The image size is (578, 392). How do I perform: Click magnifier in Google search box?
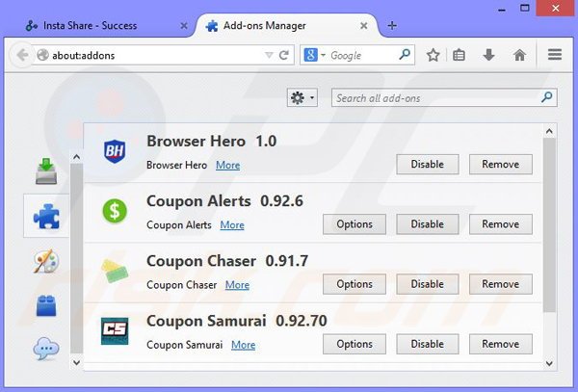tap(405, 55)
